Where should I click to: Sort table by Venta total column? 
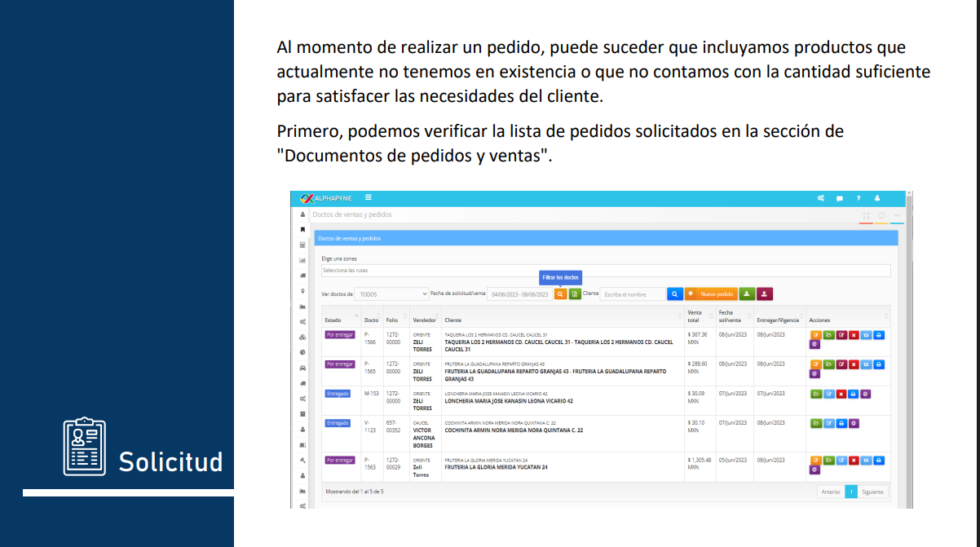point(699,315)
